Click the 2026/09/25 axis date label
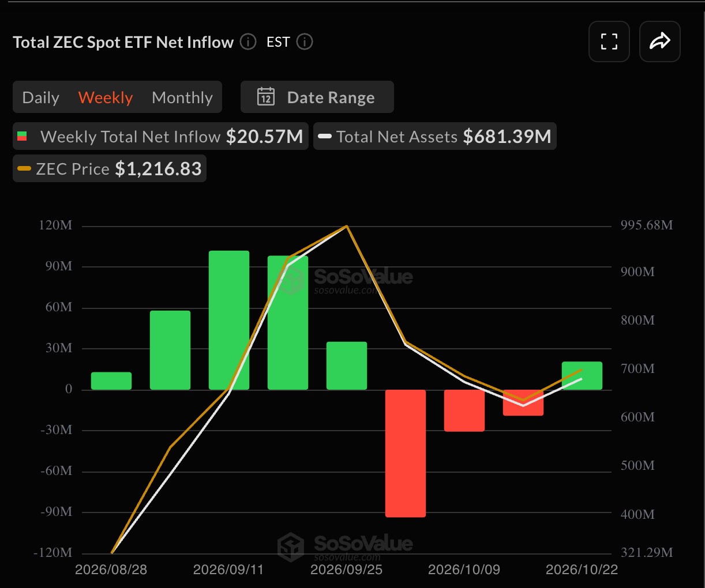The height and width of the screenshot is (588, 705). click(x=346, y=570)
